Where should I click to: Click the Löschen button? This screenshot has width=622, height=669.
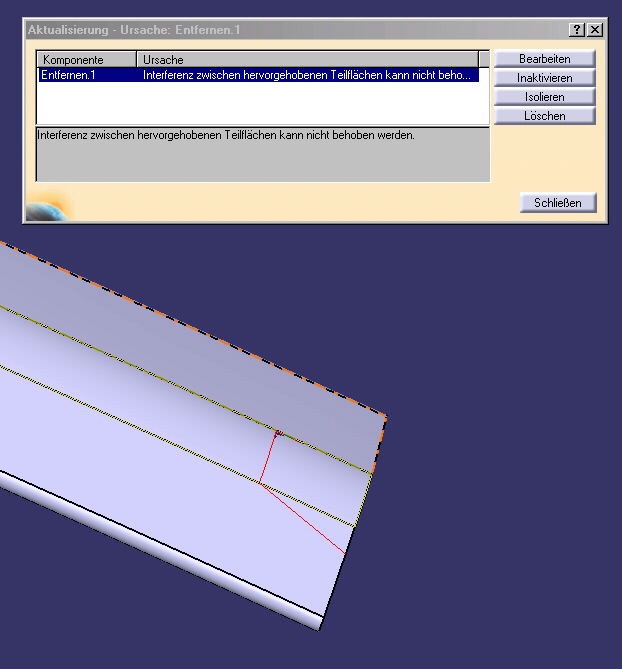tap(544, 116)
